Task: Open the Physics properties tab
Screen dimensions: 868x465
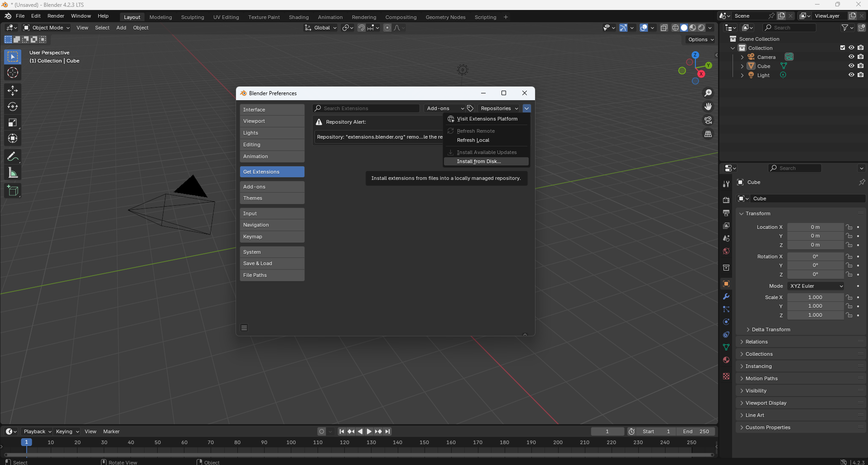Action: [726, 322]
